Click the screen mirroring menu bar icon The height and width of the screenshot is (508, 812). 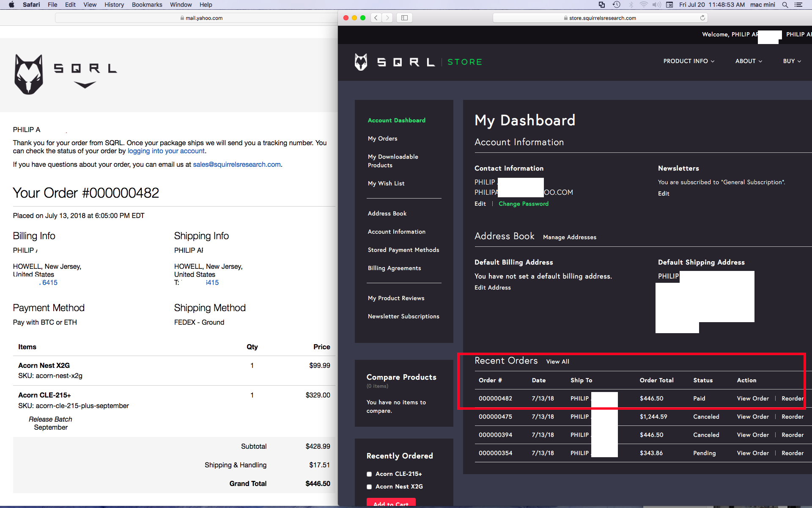[x=602, y=5]
